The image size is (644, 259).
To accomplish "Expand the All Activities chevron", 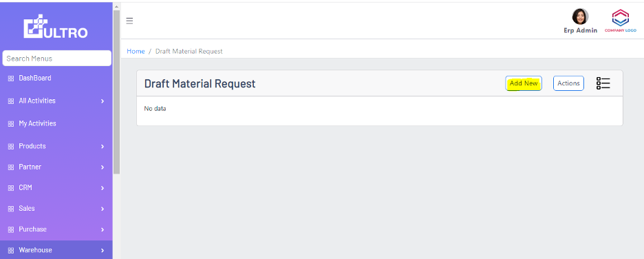I will [103, 101].
